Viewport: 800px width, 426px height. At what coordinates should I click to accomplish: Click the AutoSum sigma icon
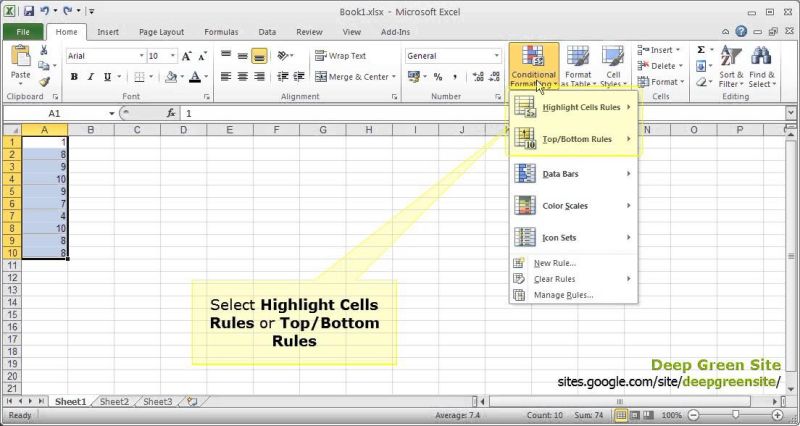pos(701,50)
